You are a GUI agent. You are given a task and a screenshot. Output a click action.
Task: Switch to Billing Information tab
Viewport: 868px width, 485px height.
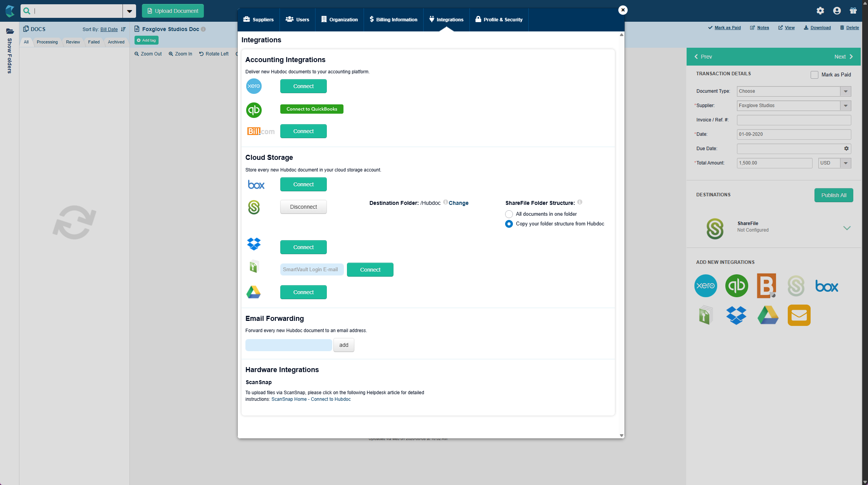pyautogui.click(x=393, y=20)
